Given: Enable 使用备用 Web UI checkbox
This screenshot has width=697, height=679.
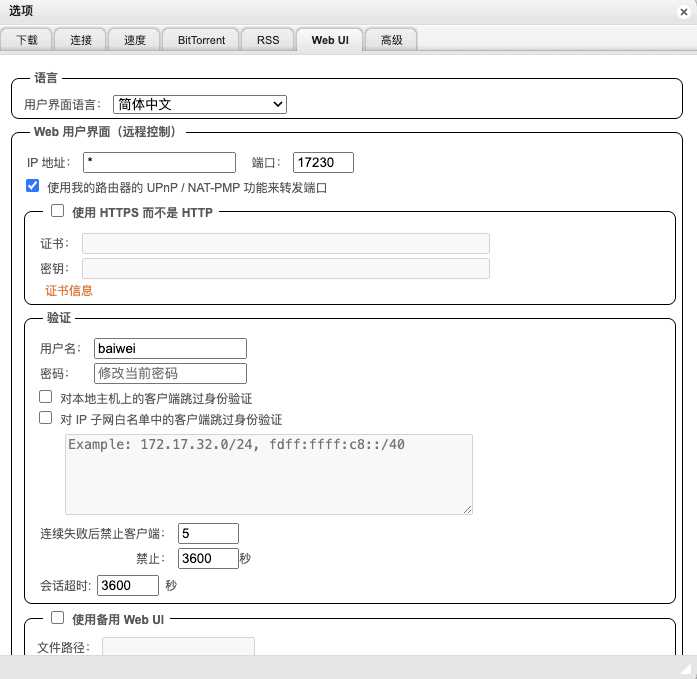Looking at the screenshot, I should pos(57,618).
